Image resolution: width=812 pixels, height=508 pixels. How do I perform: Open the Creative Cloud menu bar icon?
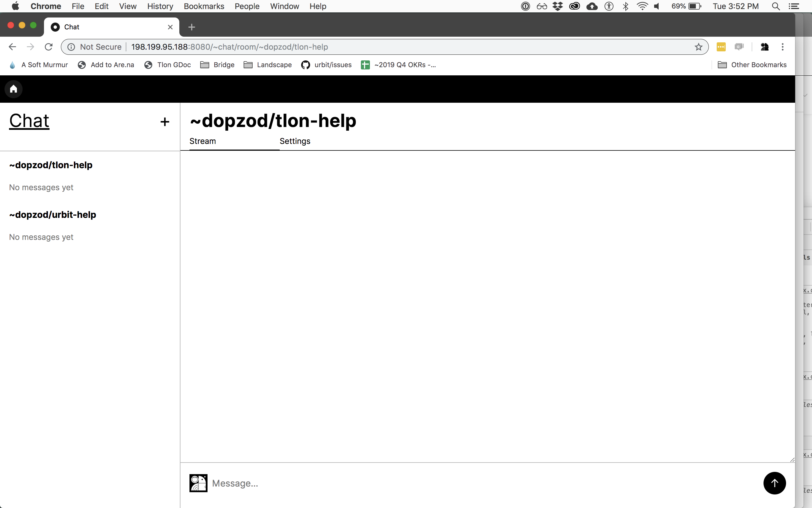[x=574, y=6]
